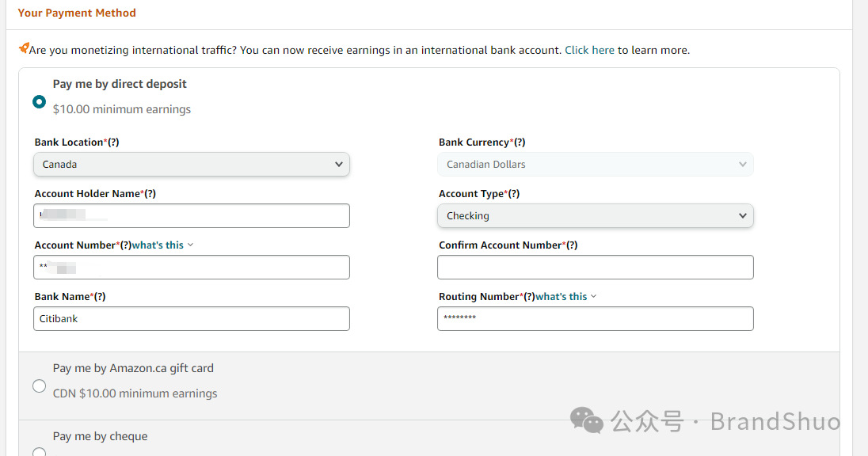
Task: Select the Pay me by direct deposit option
Action: 39,101
